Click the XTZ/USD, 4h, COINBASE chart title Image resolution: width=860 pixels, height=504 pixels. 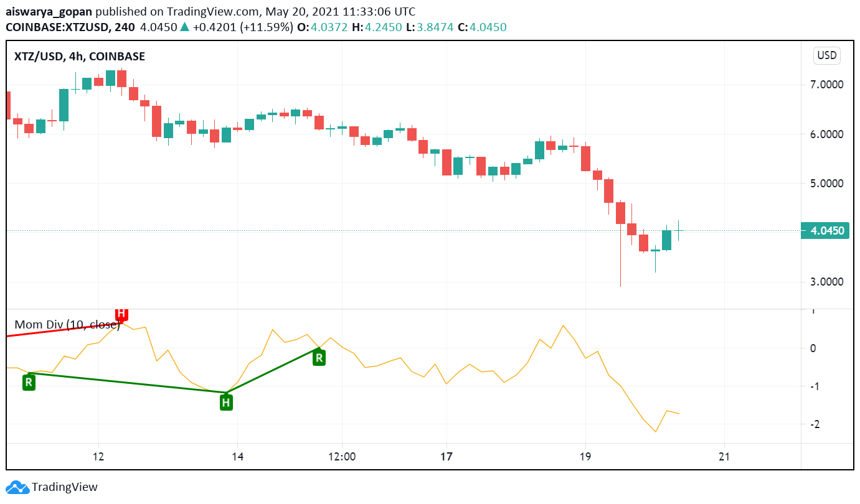[x=80, y=57]
